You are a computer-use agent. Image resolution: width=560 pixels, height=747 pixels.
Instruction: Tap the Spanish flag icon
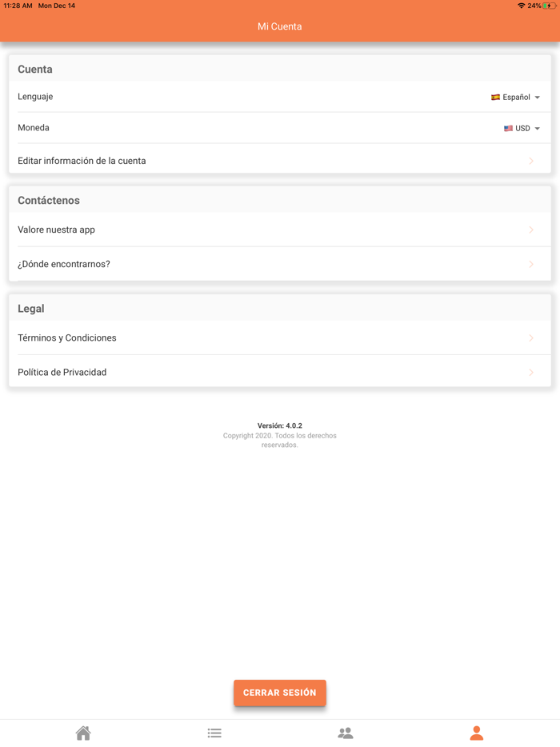point(496,98)
